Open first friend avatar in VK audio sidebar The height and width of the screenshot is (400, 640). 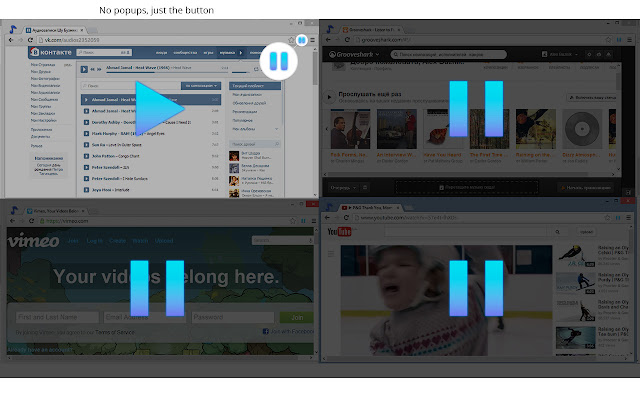(x=234, y=156)
